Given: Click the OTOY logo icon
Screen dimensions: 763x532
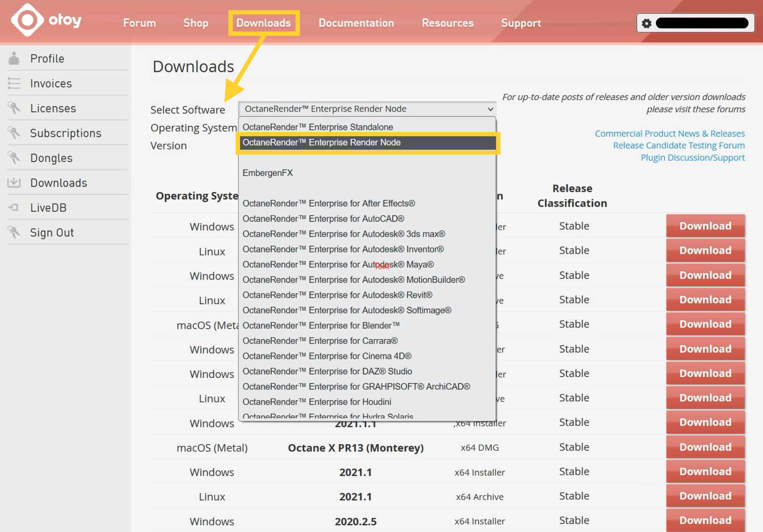Looking at the screenshot, I should pyautogui.click(x=27, y=20).
